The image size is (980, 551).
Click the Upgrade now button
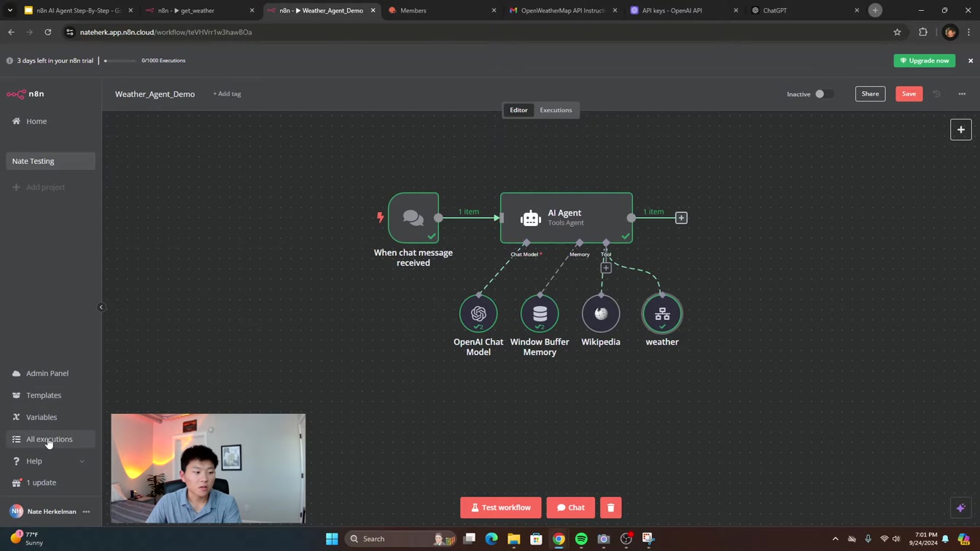click(x=925, y=60)
